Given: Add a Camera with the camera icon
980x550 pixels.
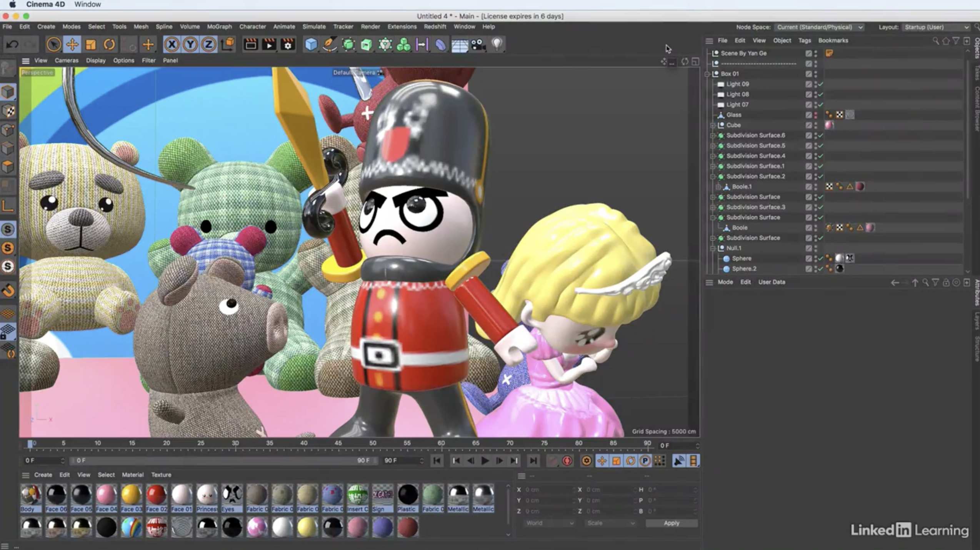Looking at the screenshot, I should pyautogui.click(x=478, y=44).
